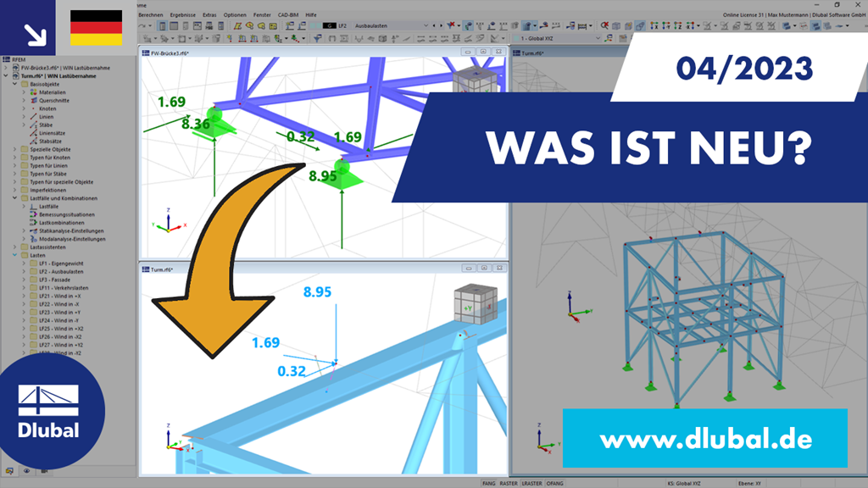This screenshot has height=488, width=868.
Task: Toggle the tables panel icon in toolbar
Action: 173,25
